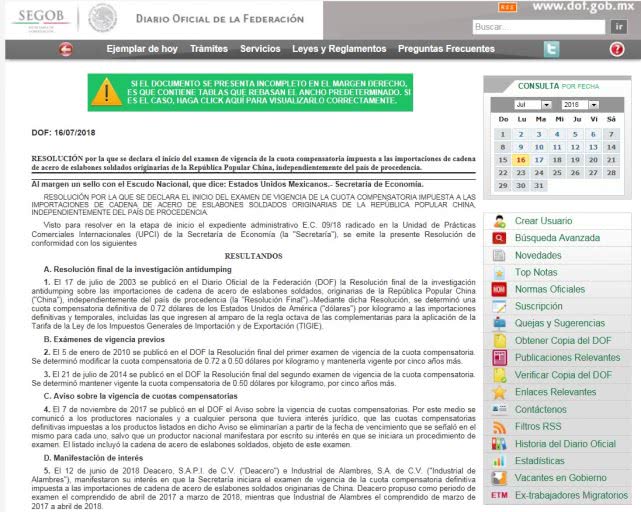Click the Novedades newspaper icon
Screen dimensions: 641x512
[499, 255]
